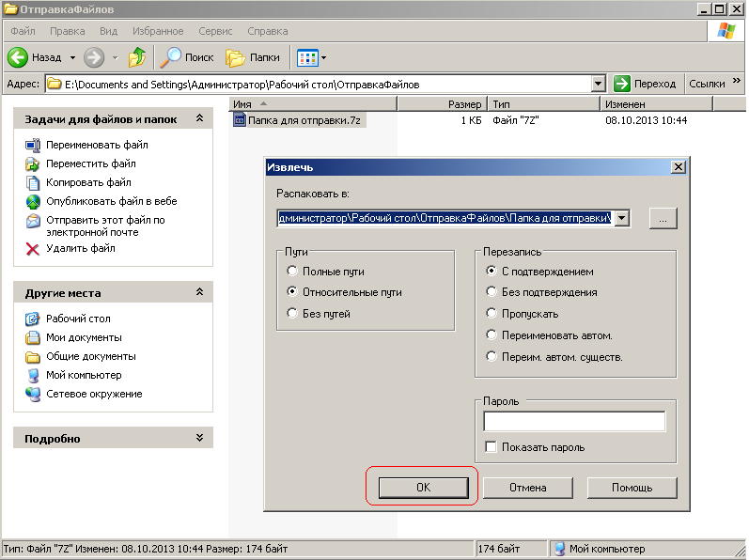
Task: Click the Windows flag logo
Action: [x=726, y=31]
